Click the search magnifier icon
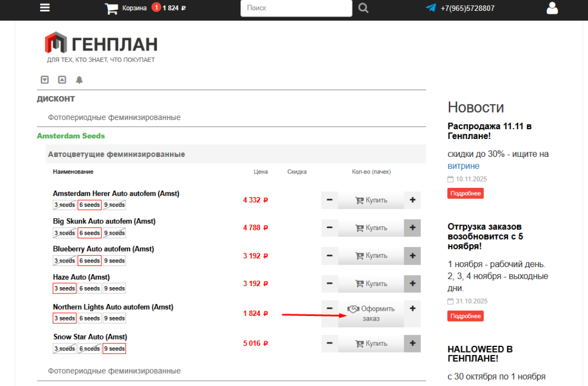 coord(363,8)
